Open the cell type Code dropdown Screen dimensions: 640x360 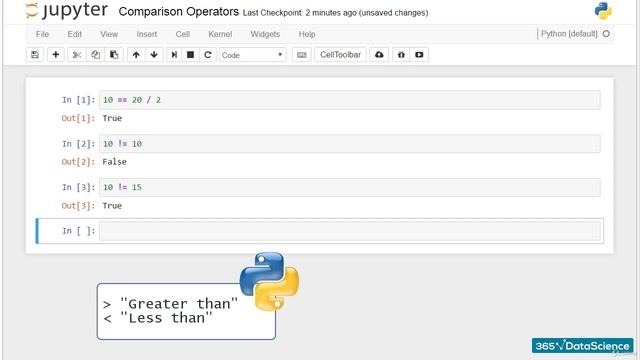tap(253, 55)
